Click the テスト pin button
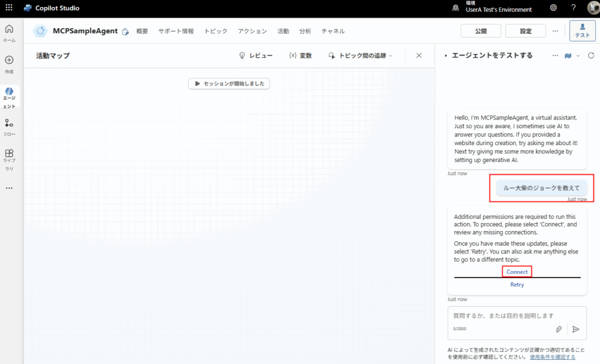The width and height of the screenshot is (600, 364). tap(582, 30)
